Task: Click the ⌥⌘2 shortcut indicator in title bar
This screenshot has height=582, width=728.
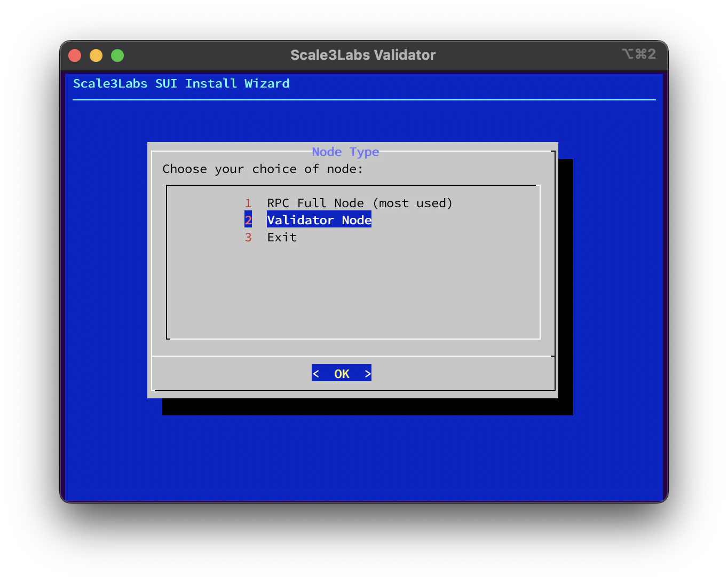Action: (639, 54)
